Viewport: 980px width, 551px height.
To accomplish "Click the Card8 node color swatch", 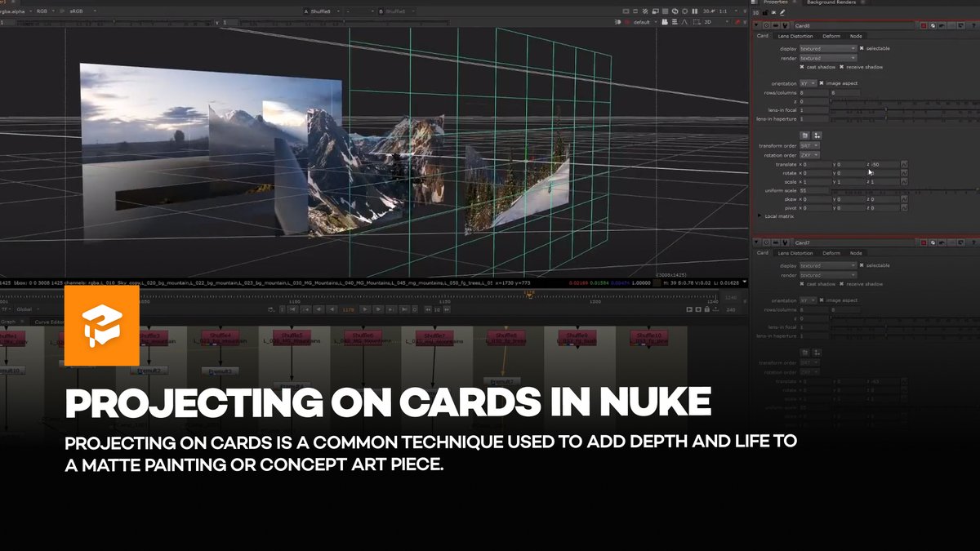I will point(924,25).
